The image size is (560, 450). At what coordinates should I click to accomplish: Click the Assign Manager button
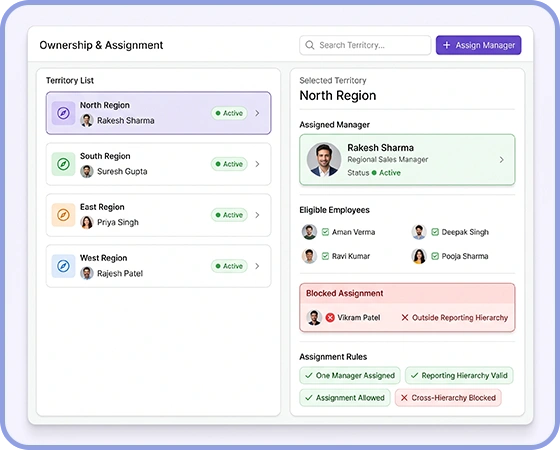pos(478,45)
